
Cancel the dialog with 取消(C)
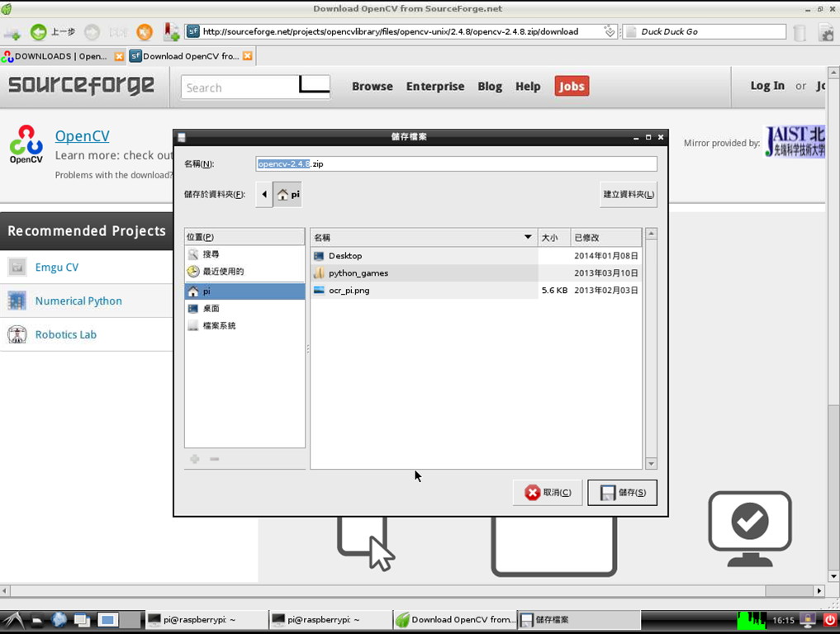pos(547,492)
